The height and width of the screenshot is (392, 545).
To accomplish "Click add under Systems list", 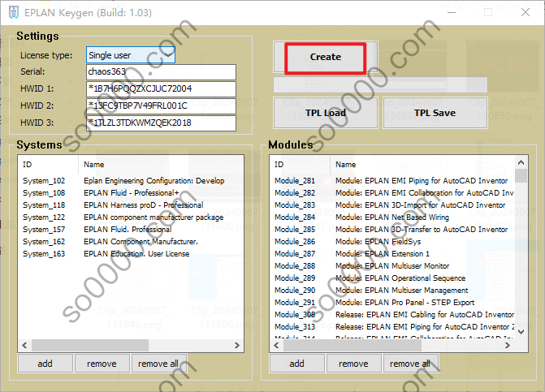I will pos(45,364).
